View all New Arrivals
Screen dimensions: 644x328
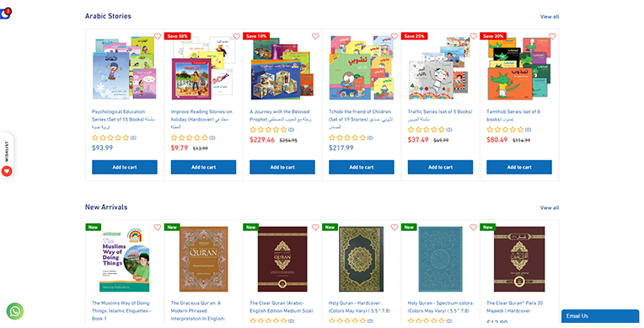[x=549, y=208]
